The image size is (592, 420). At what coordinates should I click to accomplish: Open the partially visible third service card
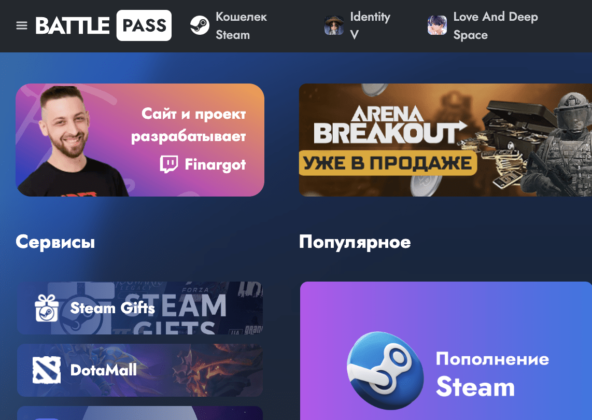coord(140,413)
